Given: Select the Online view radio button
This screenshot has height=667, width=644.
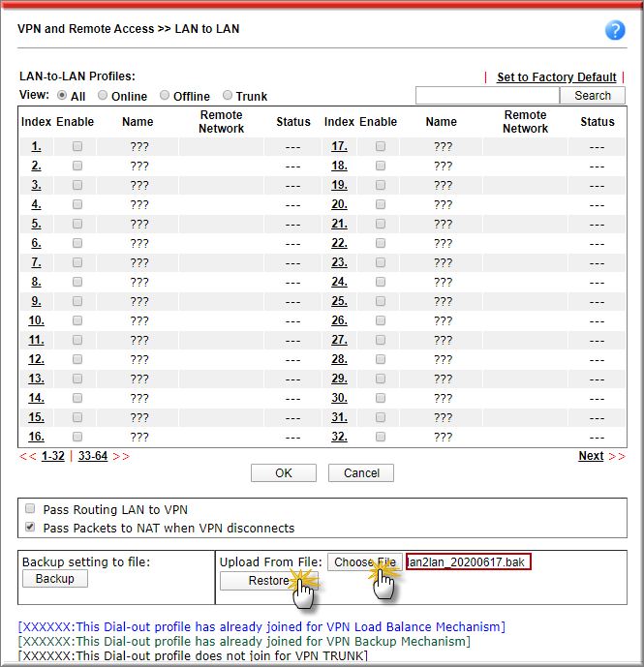Looking at the screenshot, I should [103, 95].
